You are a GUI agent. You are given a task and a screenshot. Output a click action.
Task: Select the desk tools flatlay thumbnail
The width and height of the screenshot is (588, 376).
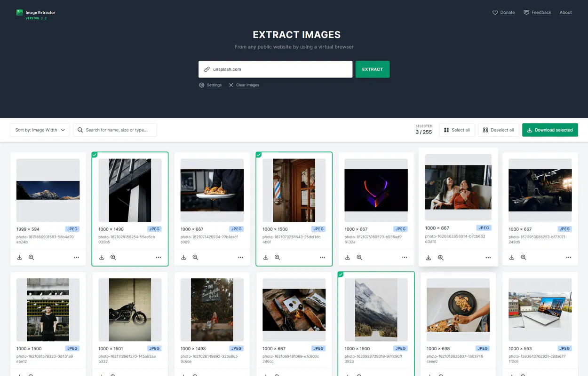294,310
